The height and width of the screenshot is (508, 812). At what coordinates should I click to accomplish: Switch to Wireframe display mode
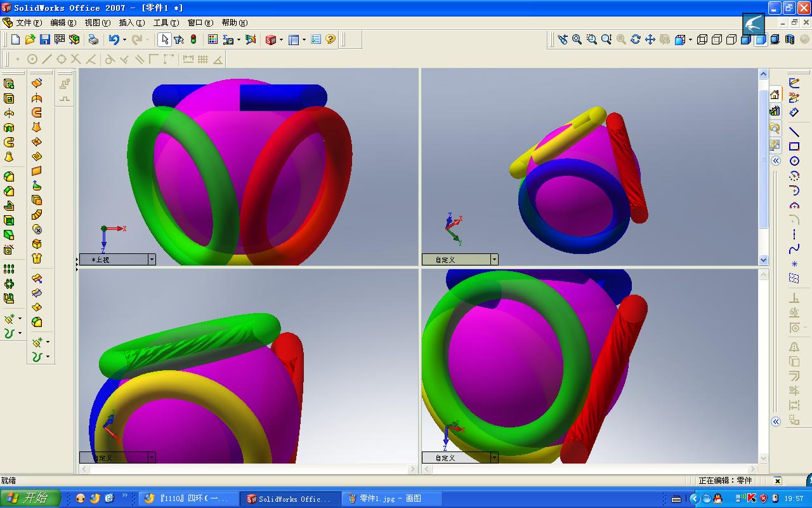point(702,39)
